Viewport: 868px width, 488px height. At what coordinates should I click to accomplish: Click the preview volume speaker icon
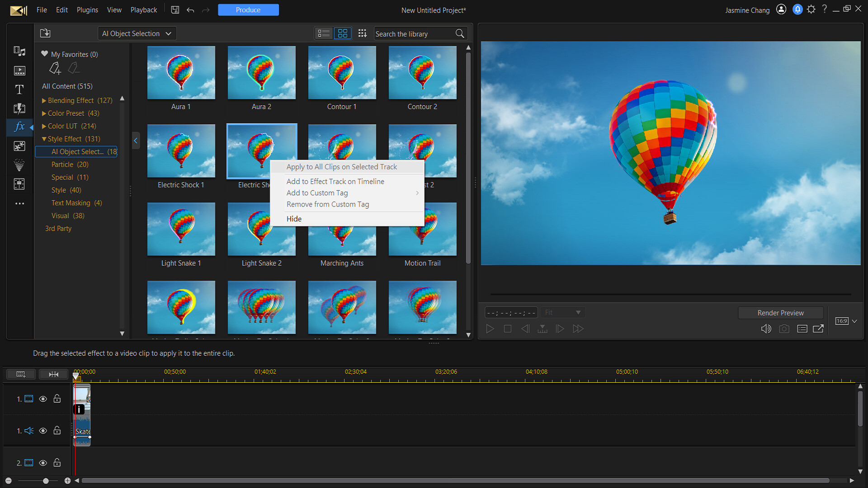point(766,328)
